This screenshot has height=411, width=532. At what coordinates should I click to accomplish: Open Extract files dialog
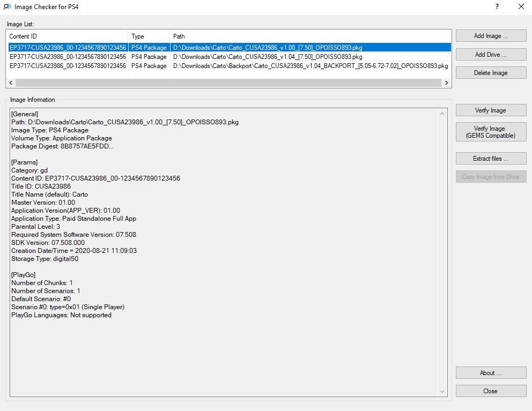[x=491, y=159]
